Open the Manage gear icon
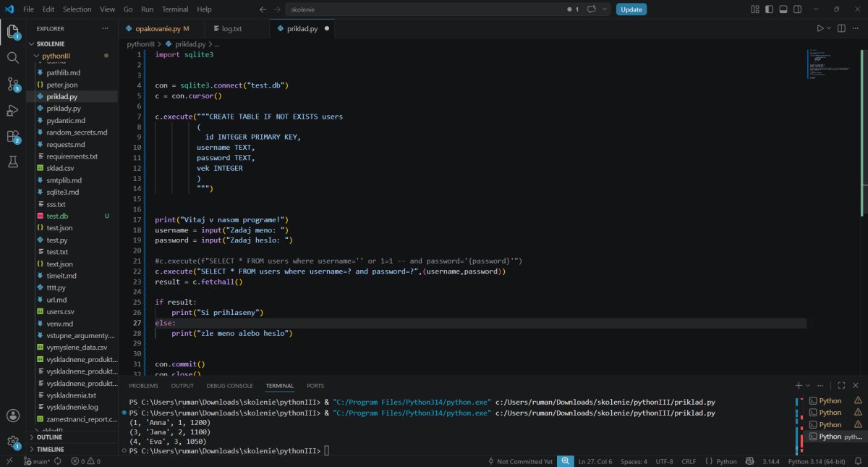This screenshot has width=868, height=467. click(x=12, y=441)
